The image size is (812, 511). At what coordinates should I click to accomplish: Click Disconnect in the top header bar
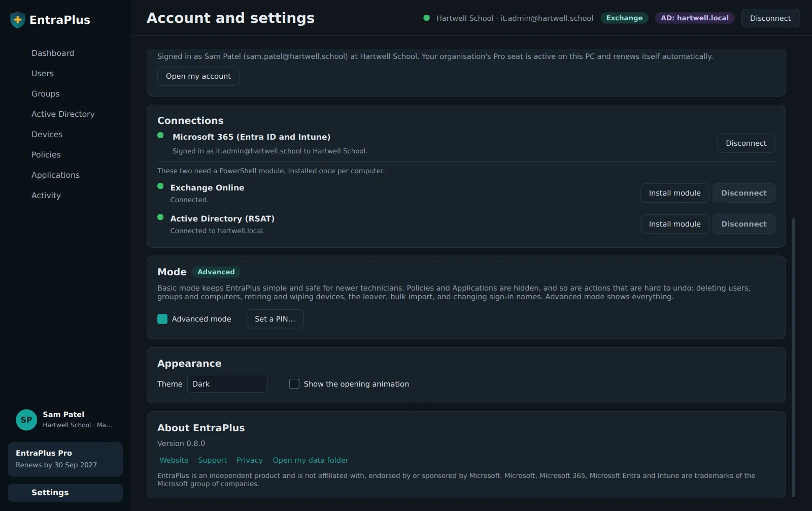pyautogui.click(x=770, y=18)
